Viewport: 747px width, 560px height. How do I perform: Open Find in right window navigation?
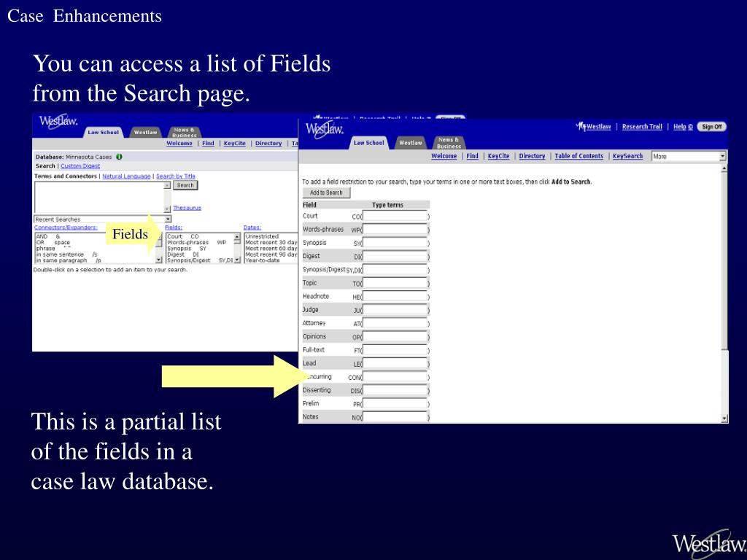[x=472, y=156]
